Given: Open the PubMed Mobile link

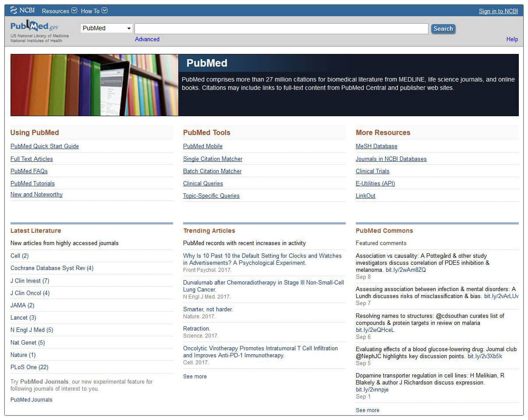Looking at the screenshot, I should pos(203,146).
